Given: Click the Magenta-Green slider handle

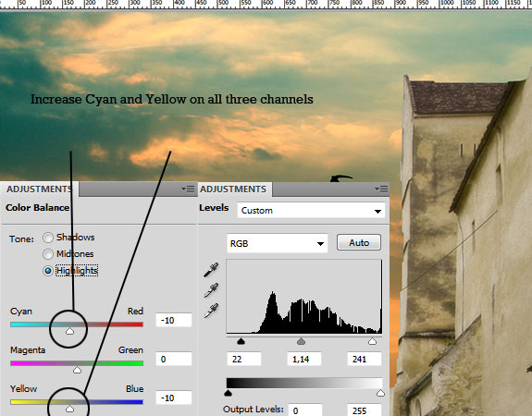Looking at the screenshot, I should tap(77, 370).
